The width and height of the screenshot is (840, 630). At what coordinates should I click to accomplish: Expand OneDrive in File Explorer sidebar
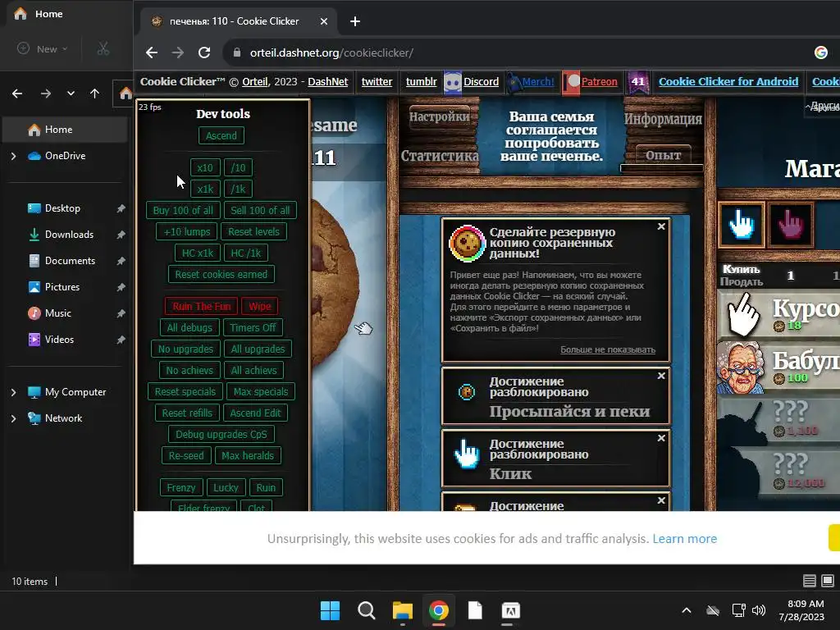14,156
